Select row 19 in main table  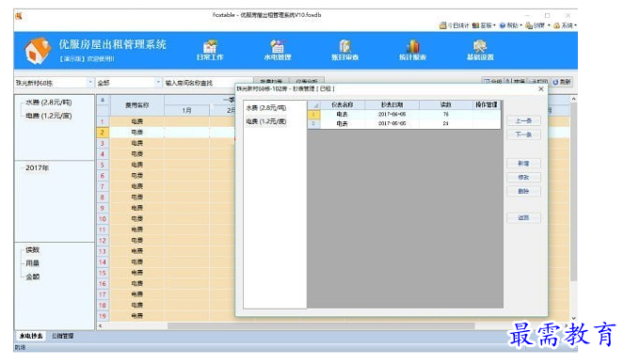pyautogui.click(x=103, y=316)
